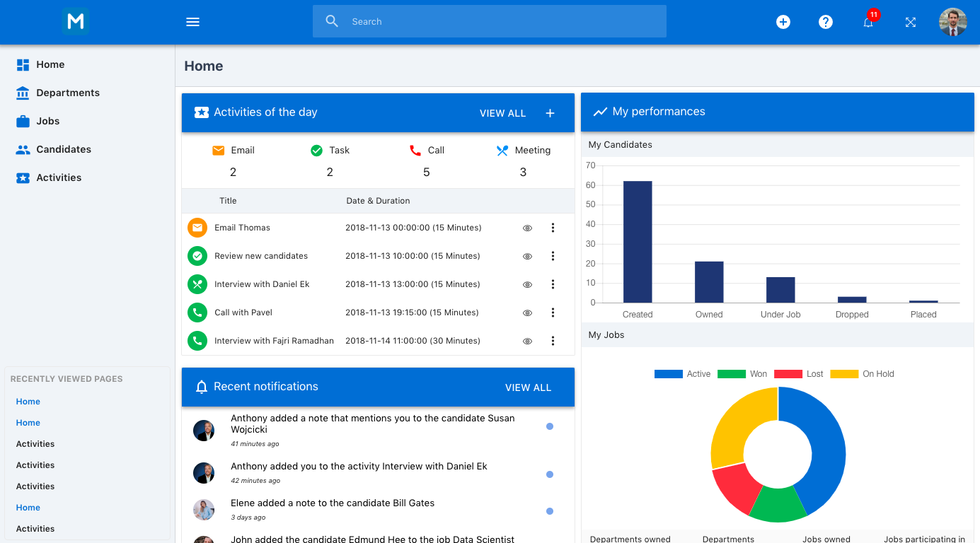The width and height of the screenshot is (980, 543).
Task: Click VIEW ALL in Recent notifications
Action: [528, 387]
